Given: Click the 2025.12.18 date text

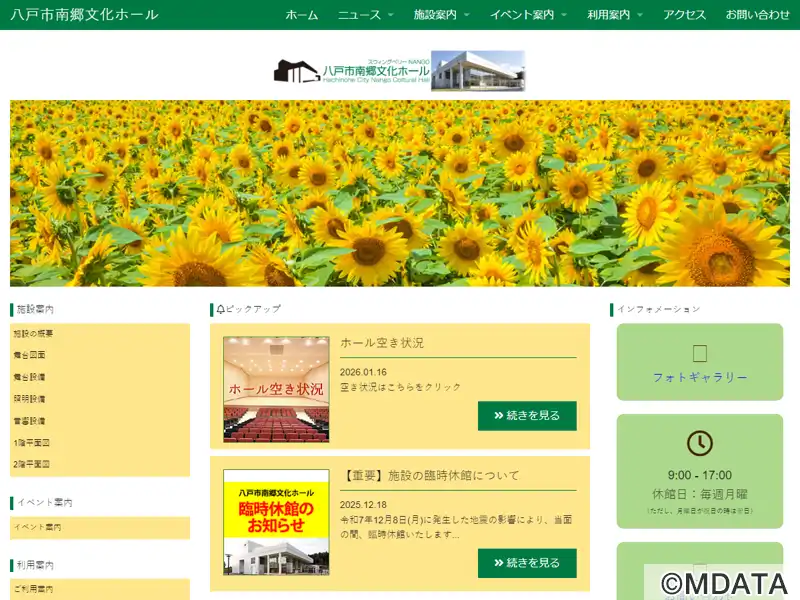Looking at the screenshot, I should coord(363,505).
